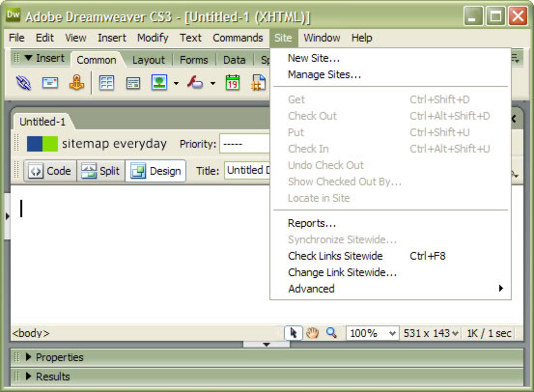Select the Hand tool in status bar
Viewport: 534px width, 392px height.
[x=312, y=333]
